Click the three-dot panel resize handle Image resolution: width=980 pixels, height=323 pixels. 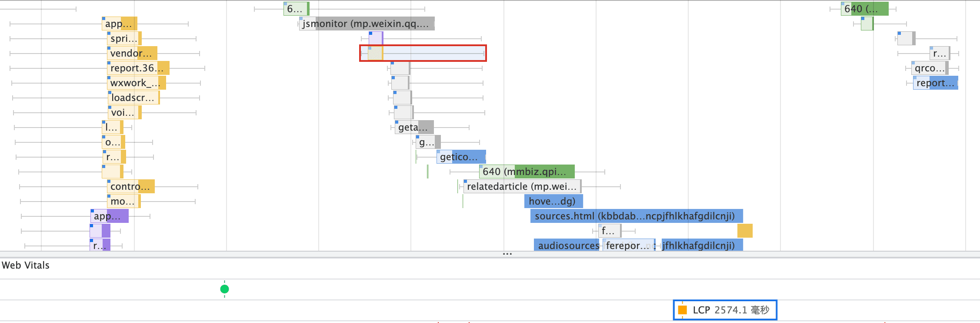pos(507,254)
